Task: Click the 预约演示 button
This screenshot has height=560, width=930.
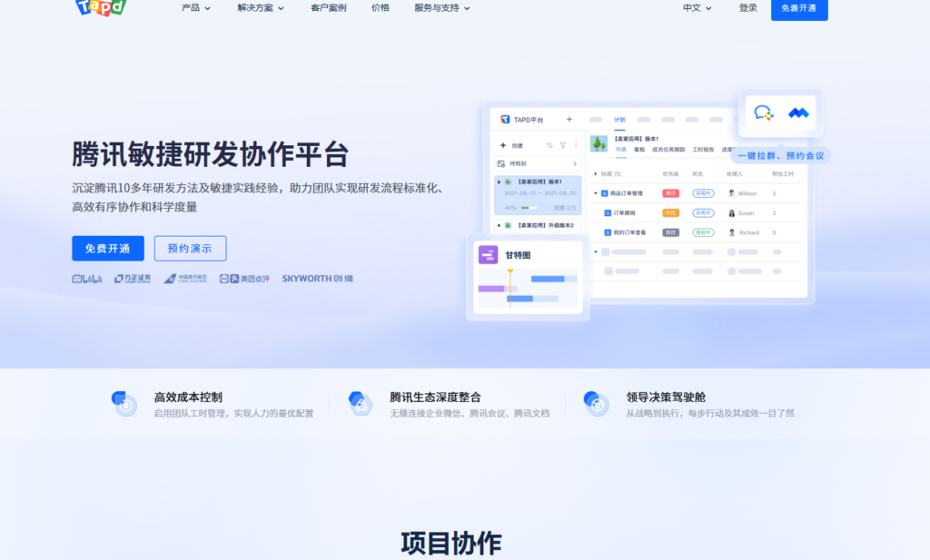Action: pos(190,248)
